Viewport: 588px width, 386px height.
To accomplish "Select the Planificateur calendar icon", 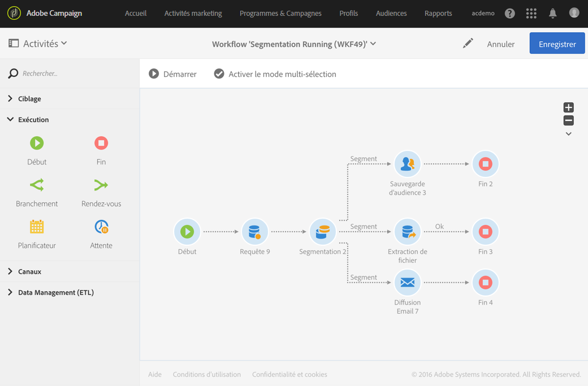I will coord(37,227).
